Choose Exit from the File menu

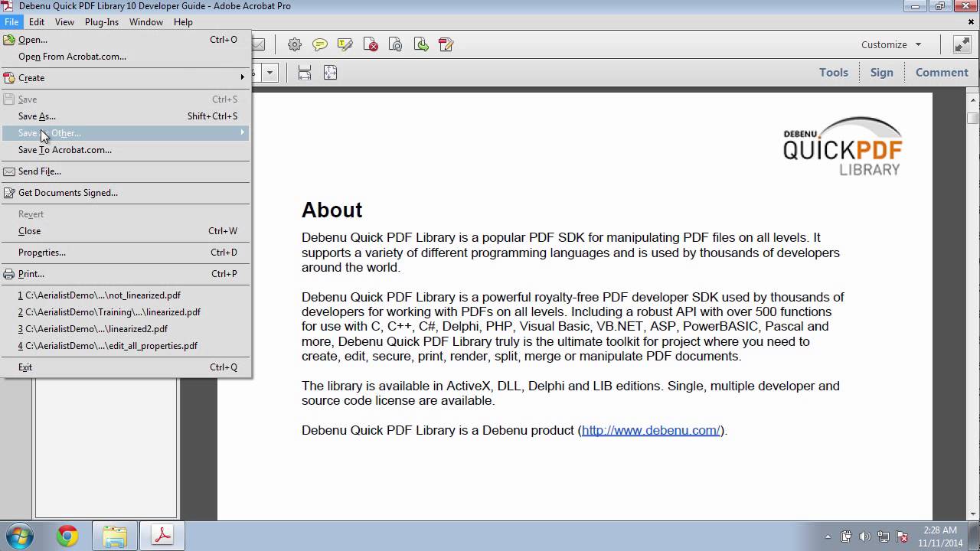[x=126, y=367]
